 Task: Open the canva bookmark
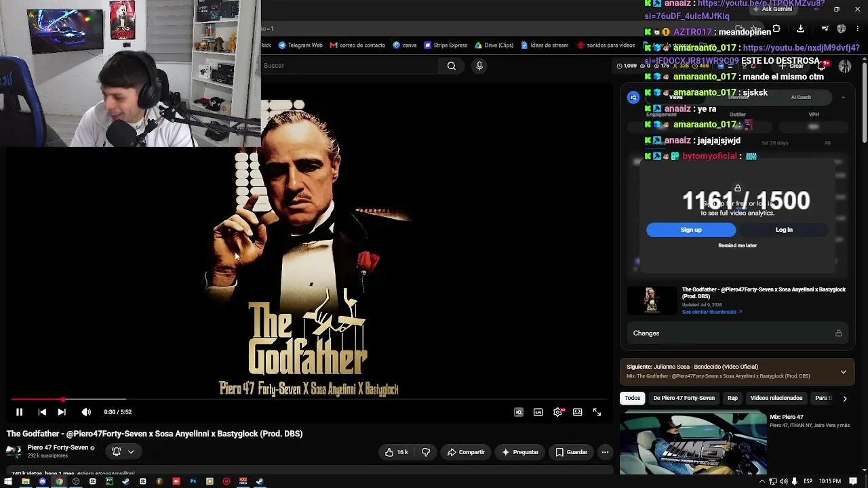(405, 45)
